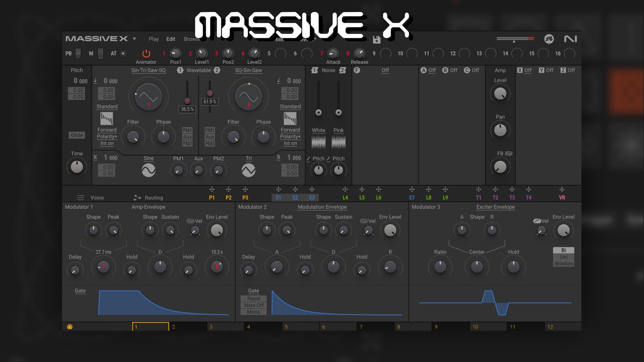Click the palette icon in bottom bar

click(70, 327)
